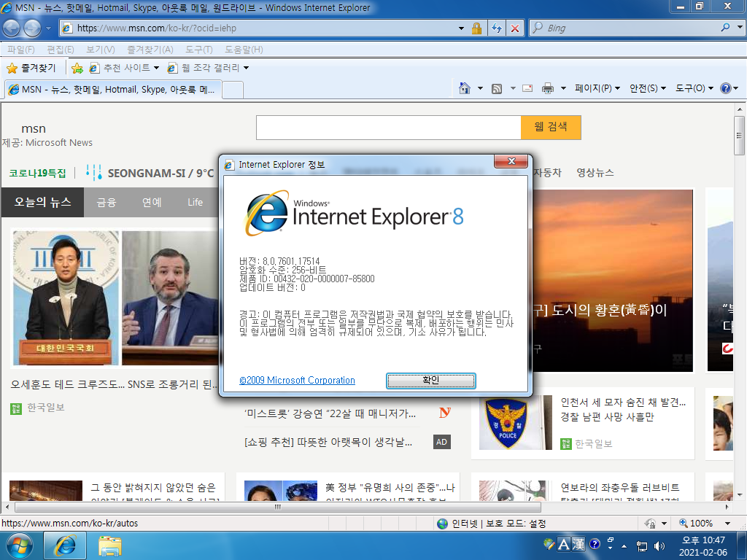The image size is (747, 560).
Task: Click the Stop loading red X icon
Action: 515,28
